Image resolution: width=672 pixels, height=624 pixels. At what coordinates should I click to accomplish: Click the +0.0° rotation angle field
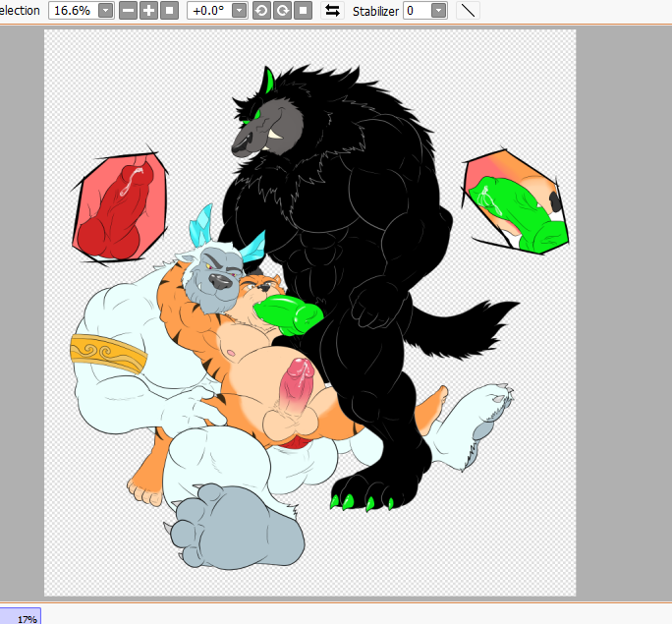(x=209, y=11)
